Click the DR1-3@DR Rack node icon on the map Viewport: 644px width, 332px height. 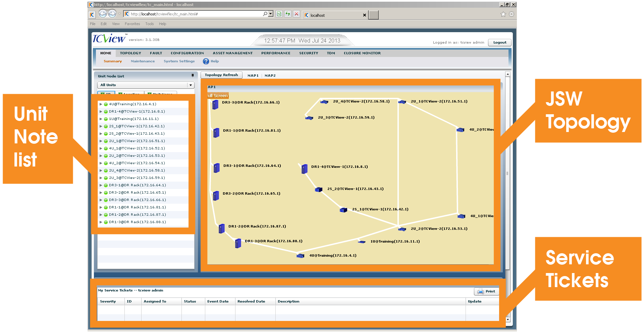[238, 243]
